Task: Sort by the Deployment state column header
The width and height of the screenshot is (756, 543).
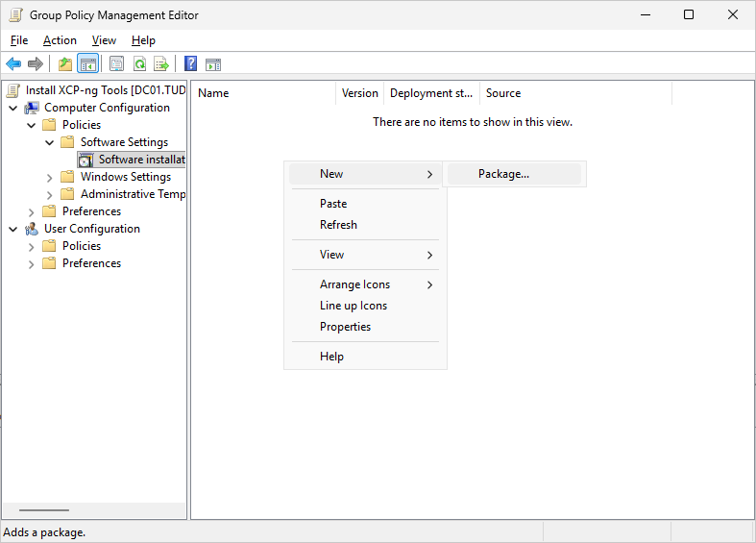Action: click(431, 93)
